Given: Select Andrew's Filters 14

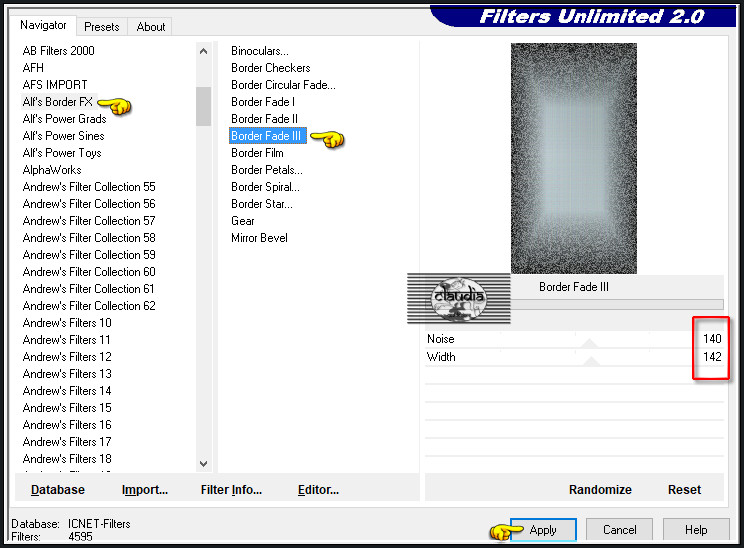Looking at the screenshot, I should [x=67, y=391].
